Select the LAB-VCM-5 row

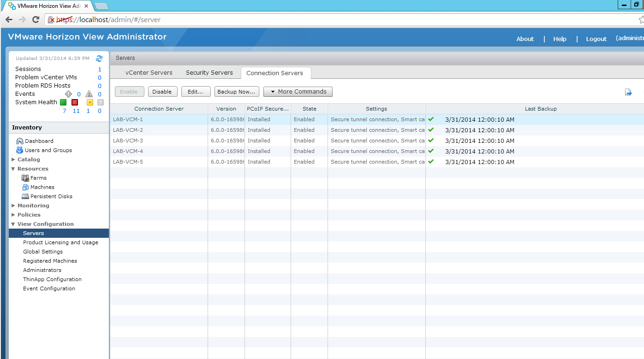377,162
